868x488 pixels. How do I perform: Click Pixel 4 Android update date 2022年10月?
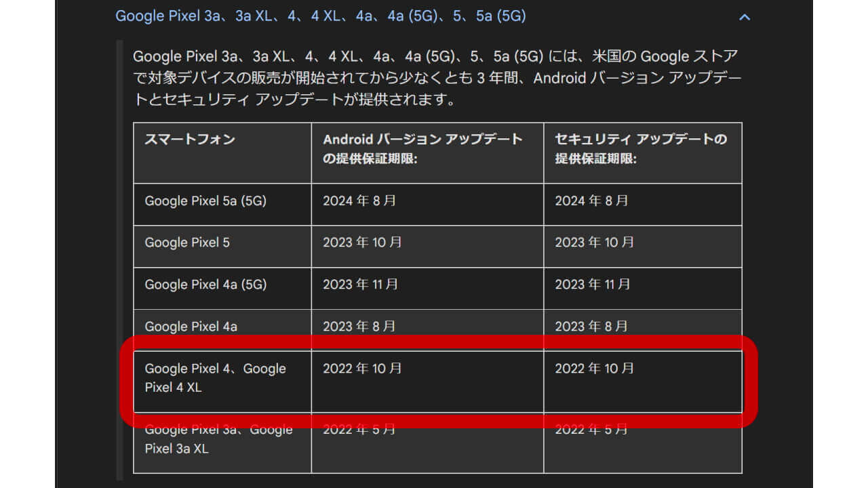click(x=362, y=369)
